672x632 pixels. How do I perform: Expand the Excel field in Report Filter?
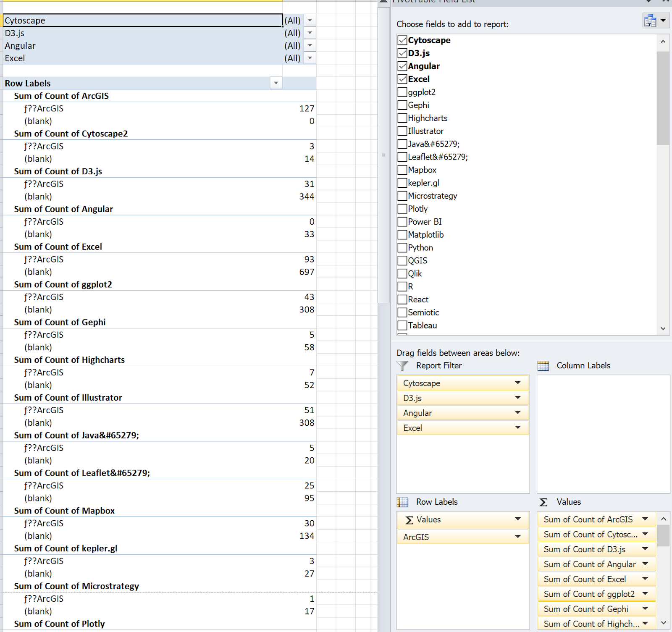518,427
